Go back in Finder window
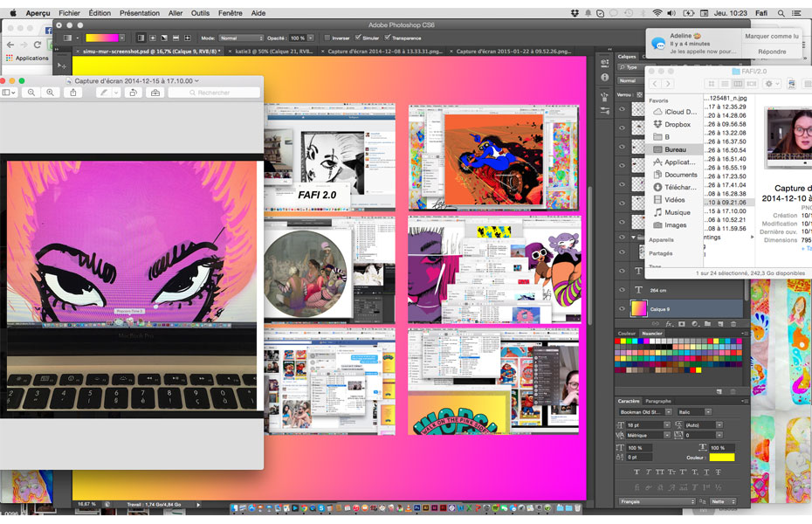Image resolution: width=812 pixels, height=524 pixels. click(x=655, y=83)
